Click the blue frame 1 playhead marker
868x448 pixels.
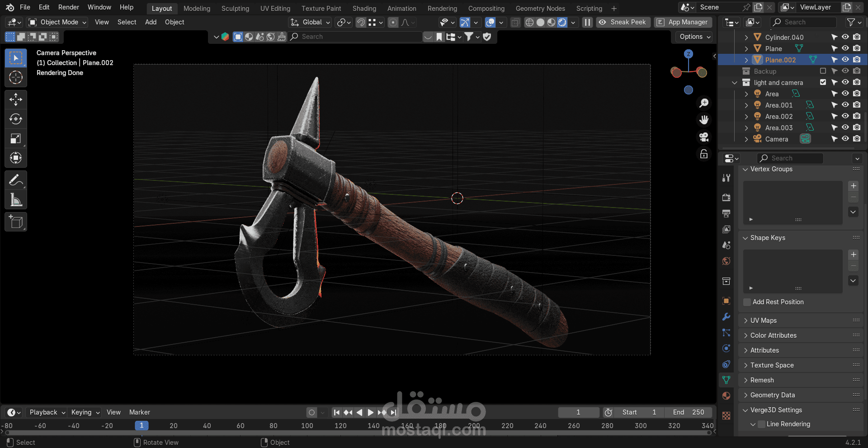coord(142,425)
